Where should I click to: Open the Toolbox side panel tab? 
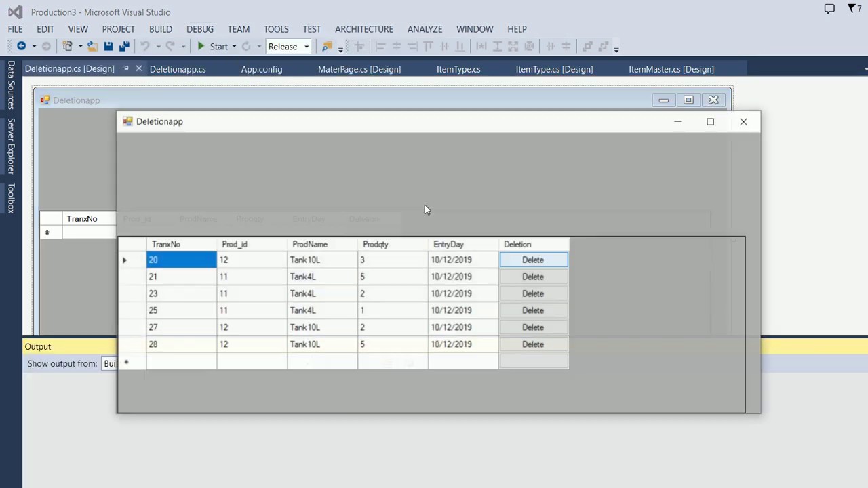pyautogui.click(x=11, y=198)
